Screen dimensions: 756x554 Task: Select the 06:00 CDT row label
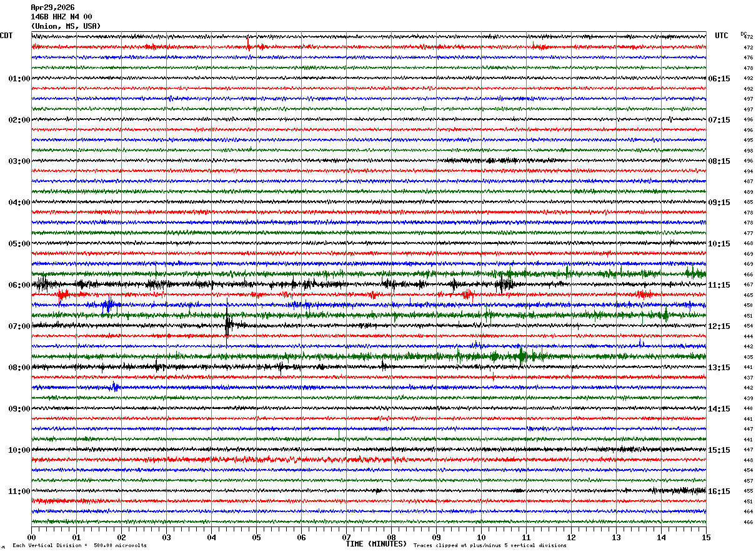[19, 285]
